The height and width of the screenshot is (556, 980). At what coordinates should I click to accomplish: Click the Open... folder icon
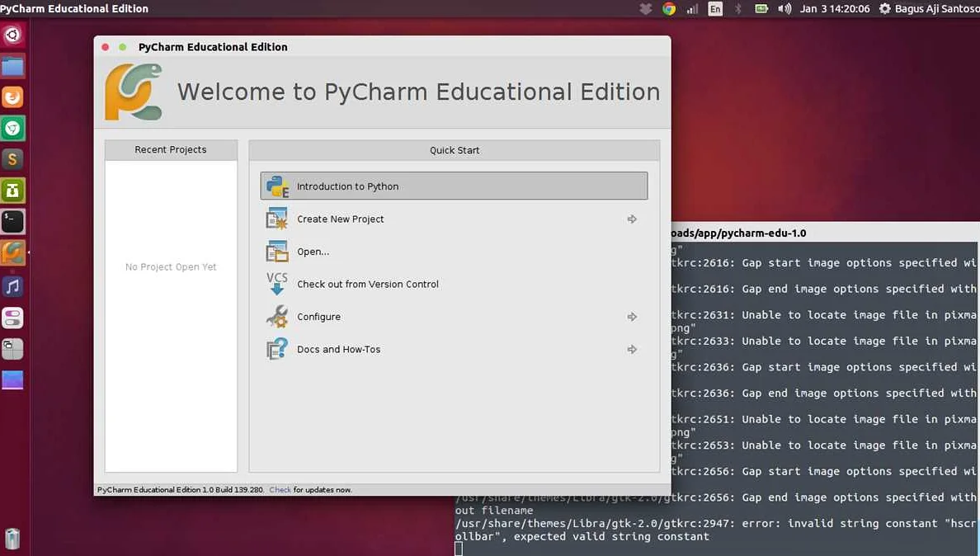tap(276, 251)
